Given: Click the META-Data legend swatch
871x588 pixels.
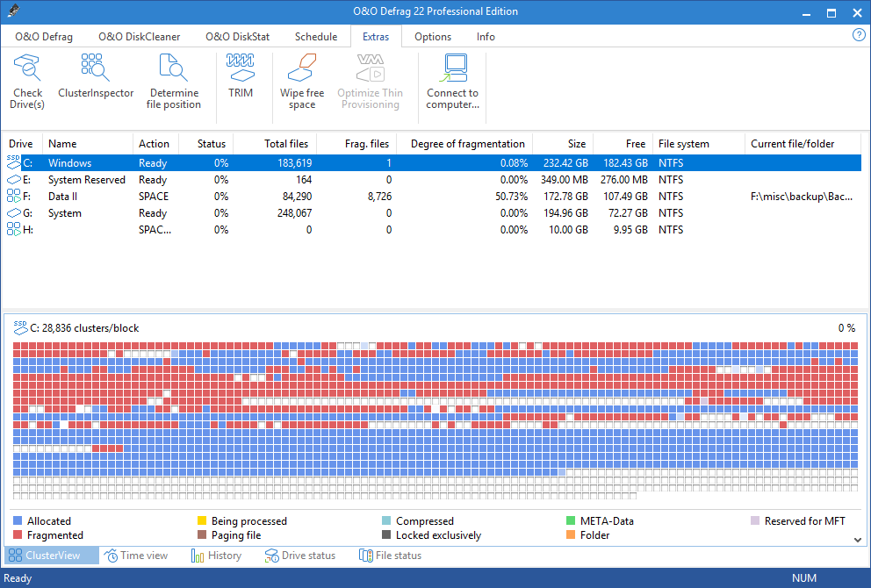Looking at the screenshot, I should [571, 520].
